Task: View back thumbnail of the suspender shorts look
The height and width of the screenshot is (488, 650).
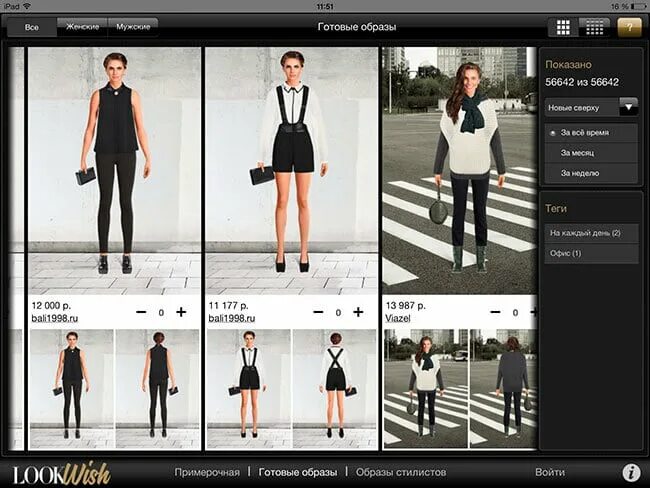Action: [335, 389]
